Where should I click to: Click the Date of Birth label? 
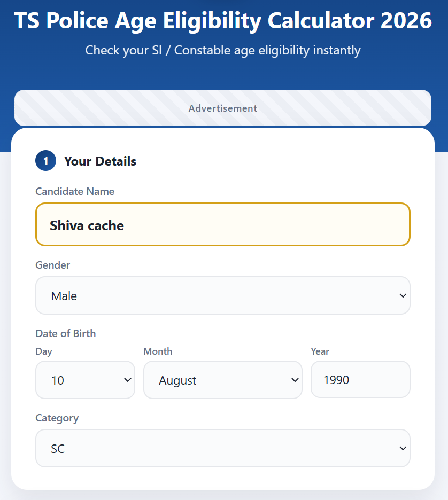click(66, 333)
